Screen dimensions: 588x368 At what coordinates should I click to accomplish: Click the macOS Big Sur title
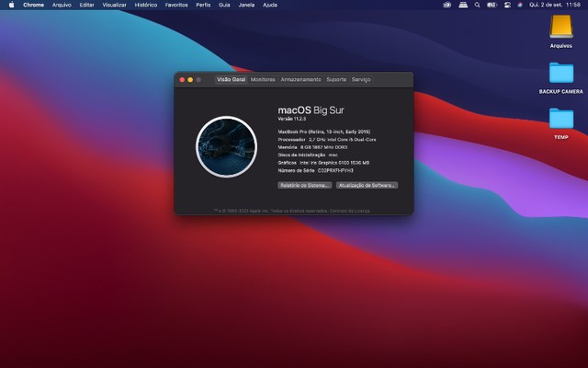click(311, 110)
